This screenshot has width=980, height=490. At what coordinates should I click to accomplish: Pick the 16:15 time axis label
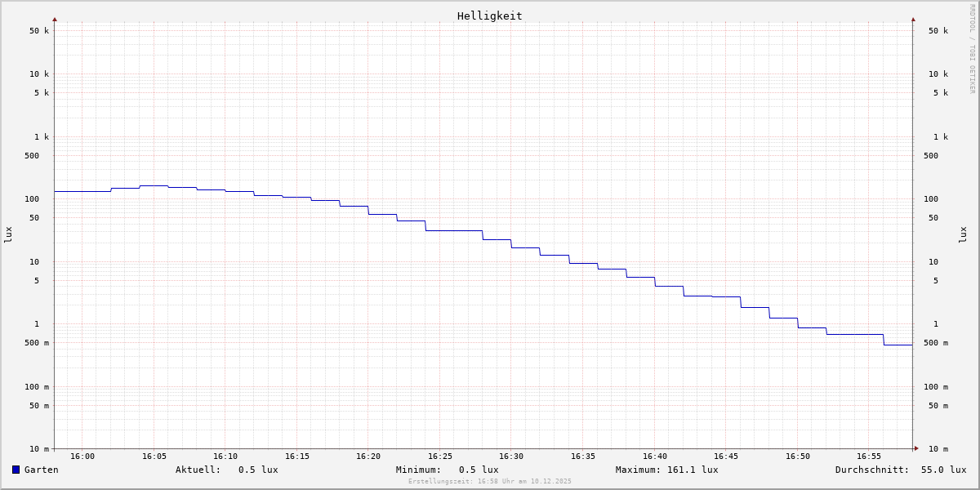[297, 457]
